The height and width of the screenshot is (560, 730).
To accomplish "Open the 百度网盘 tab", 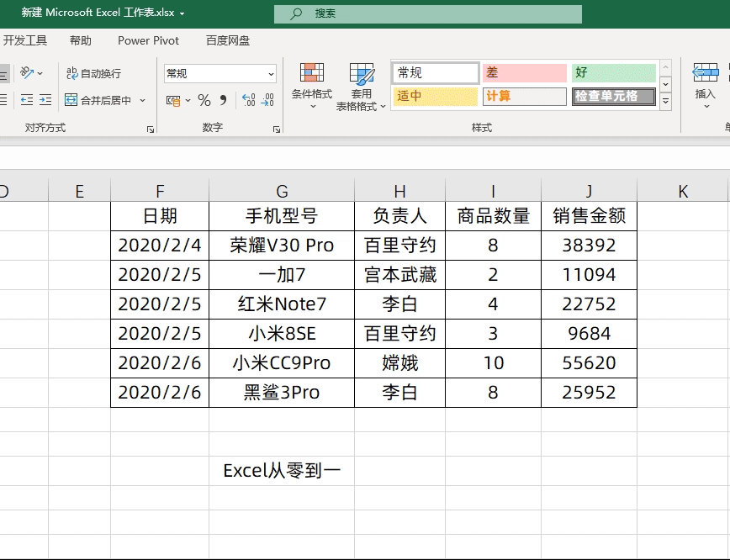I will pos(227,40).
